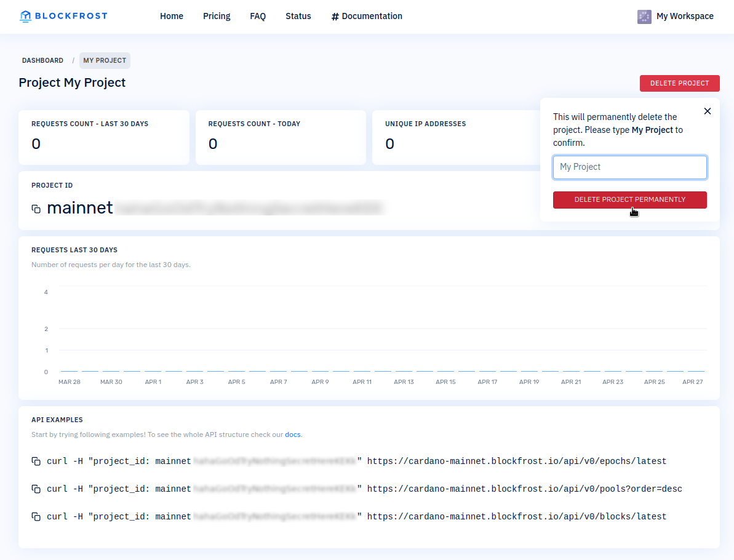The height and width of the screenshot is (560, 734).
Task: Navigate to the Home menu item
Action: tap(171, 16)
